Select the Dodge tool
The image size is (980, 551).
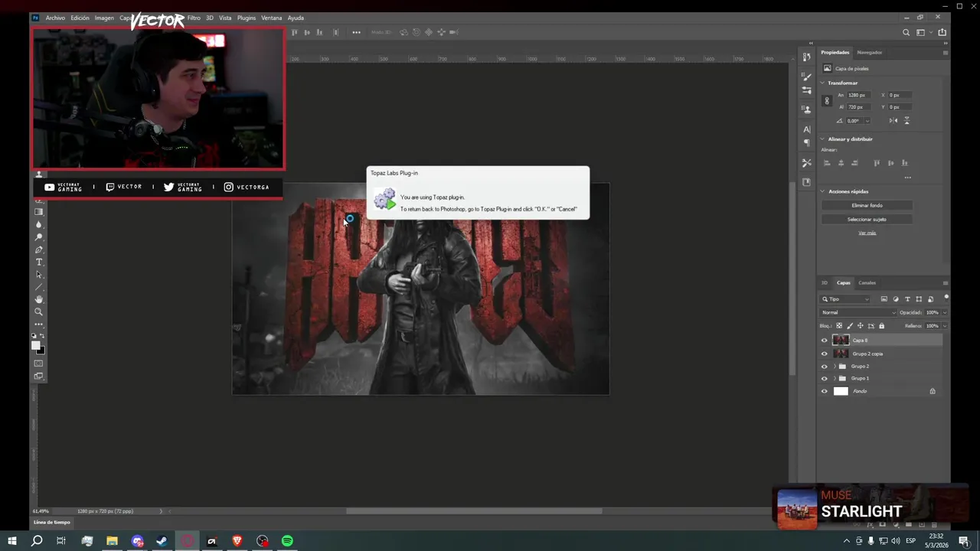click(x=39, y=237)
